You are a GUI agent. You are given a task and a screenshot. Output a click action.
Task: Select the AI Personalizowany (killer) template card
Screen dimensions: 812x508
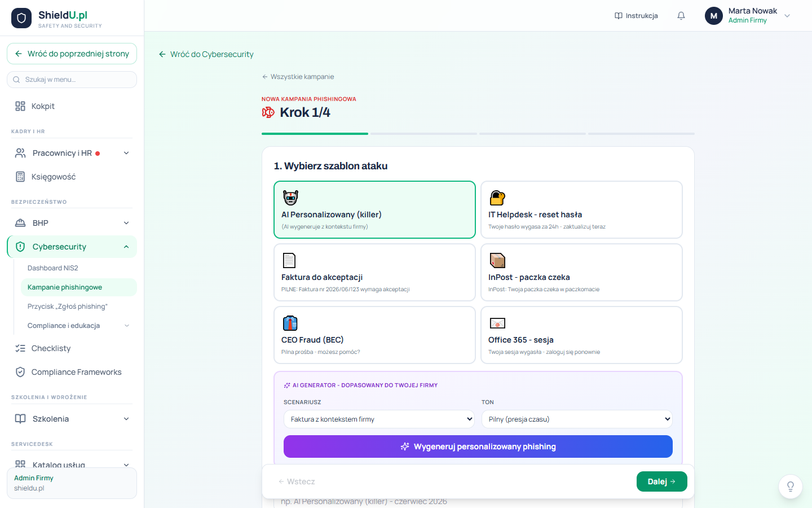tap(374, 210)
